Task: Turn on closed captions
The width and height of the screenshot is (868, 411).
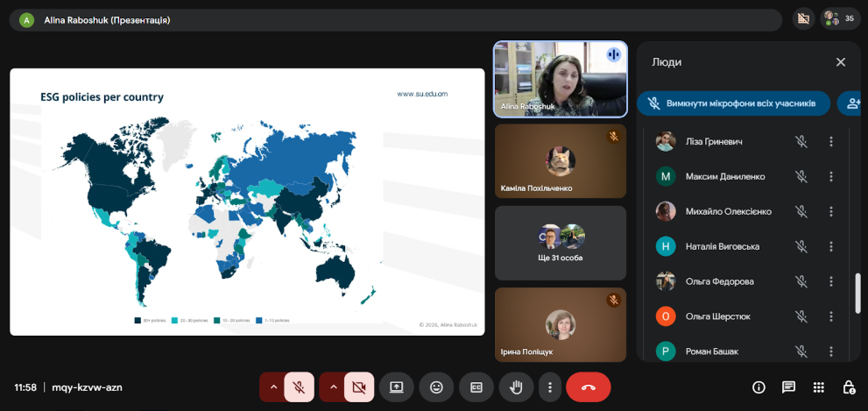Action: (476, 386)
